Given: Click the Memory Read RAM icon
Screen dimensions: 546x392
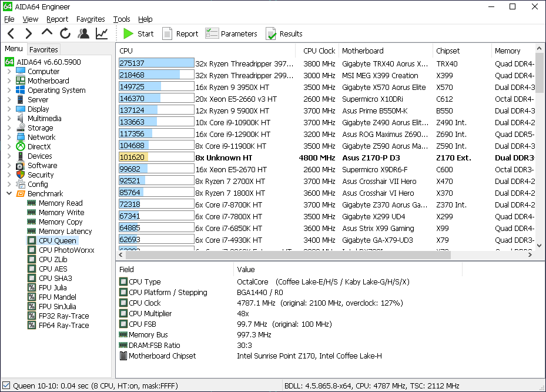Looking at the screenshot, I should click(32, 203).
